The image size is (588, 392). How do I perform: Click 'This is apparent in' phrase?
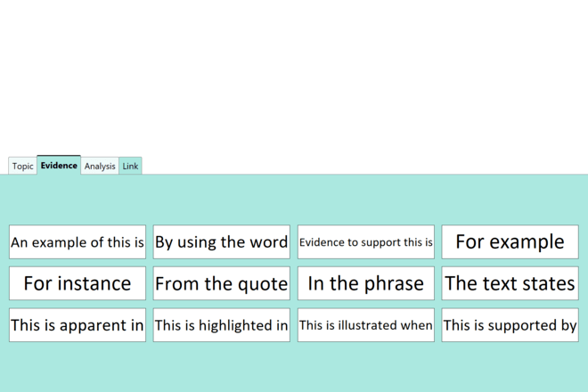click(78, 325)
